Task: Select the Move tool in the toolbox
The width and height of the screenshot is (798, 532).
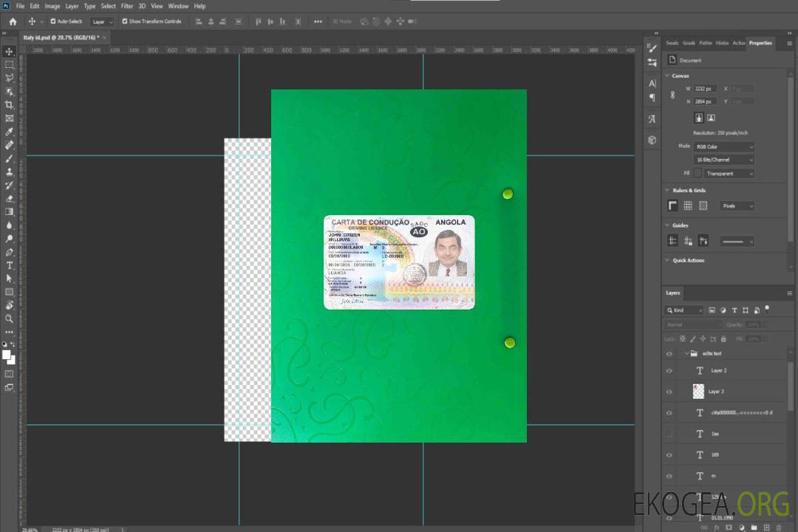Action: coord(9,52)
